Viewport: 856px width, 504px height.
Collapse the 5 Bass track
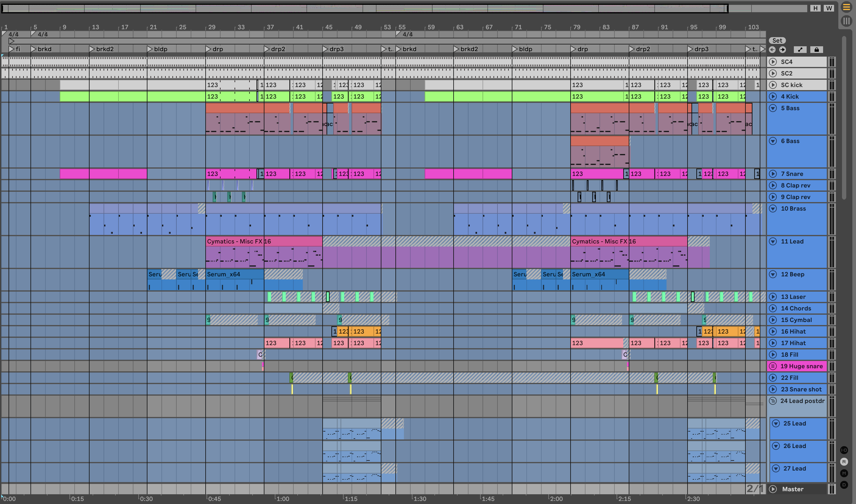[773, 108]
